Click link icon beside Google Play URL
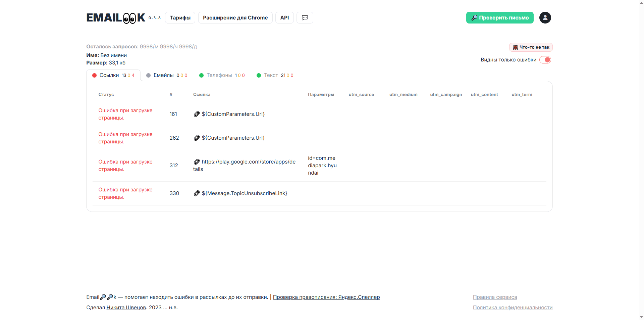The height and width of the screenshot is (320, 644). coord(197,162)
